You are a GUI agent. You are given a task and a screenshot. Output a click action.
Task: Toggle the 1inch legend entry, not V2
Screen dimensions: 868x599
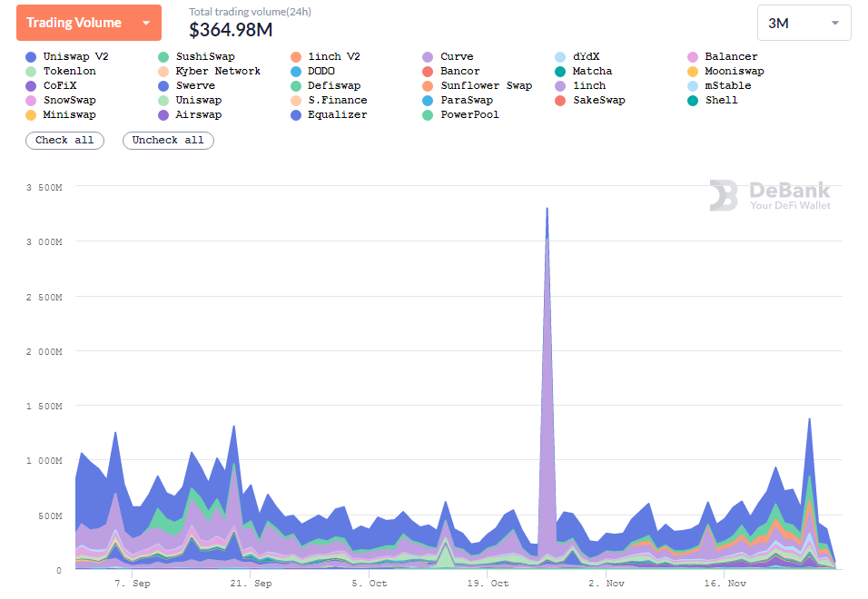click(x=580, y=85)
